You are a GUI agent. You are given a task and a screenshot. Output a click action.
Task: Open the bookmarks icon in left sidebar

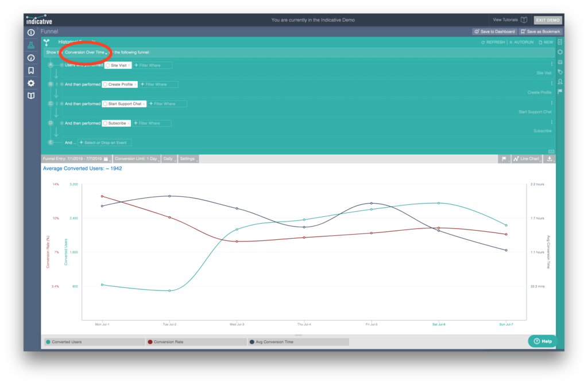[31, 71]
